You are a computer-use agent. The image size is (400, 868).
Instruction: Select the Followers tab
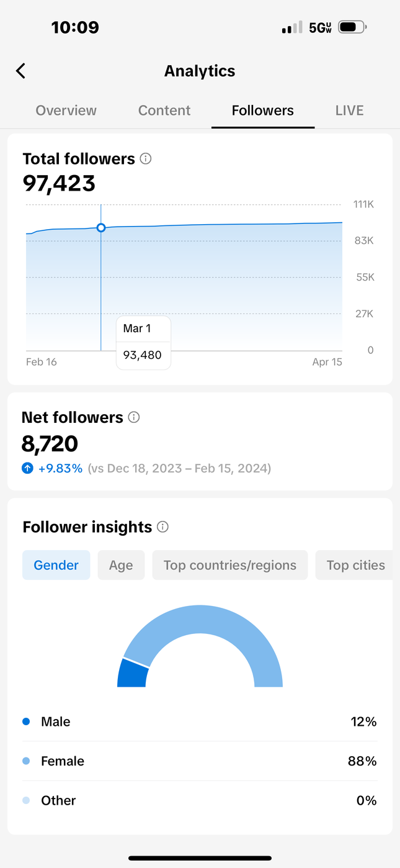[263, 111]
